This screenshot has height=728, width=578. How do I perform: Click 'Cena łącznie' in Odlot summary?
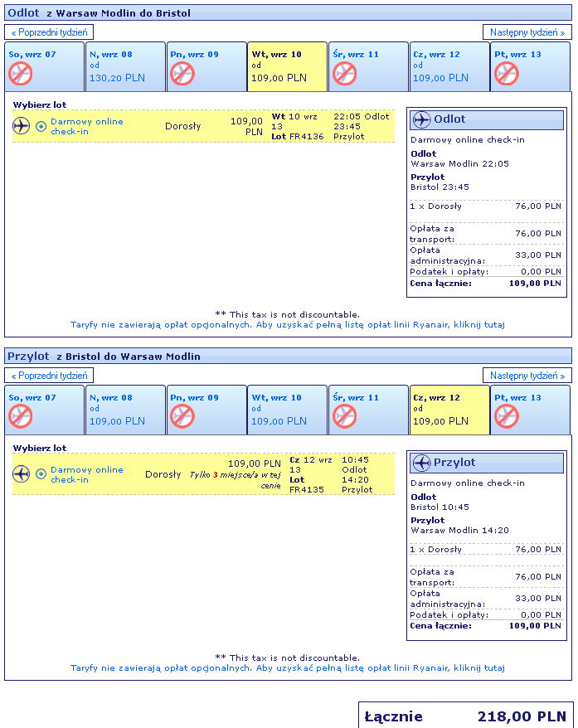point(440,284)
